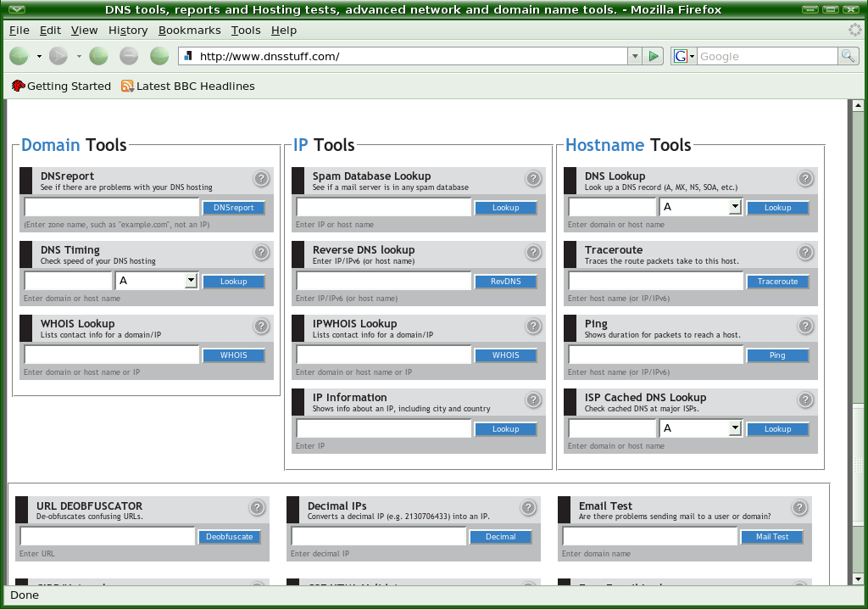The height and width of the screenshot is (609, 868).
Task: Click the Traceroute button
Action: tap(778, 281)
